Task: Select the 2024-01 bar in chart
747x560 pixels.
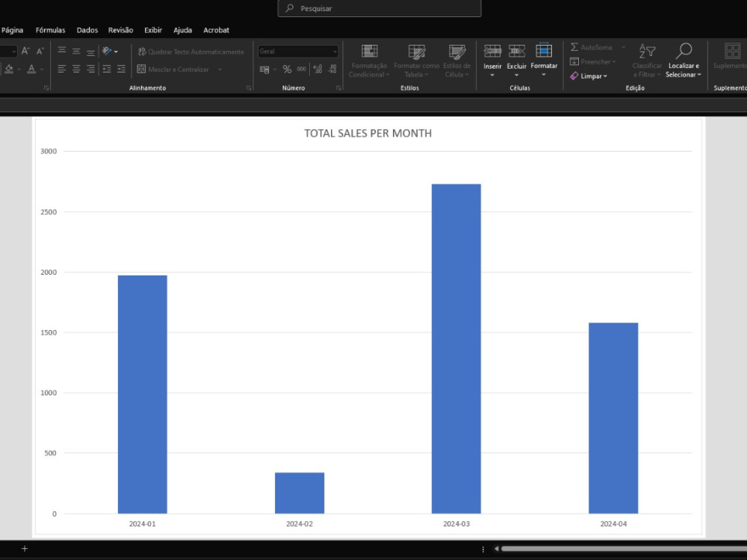Action: point(143,394)
